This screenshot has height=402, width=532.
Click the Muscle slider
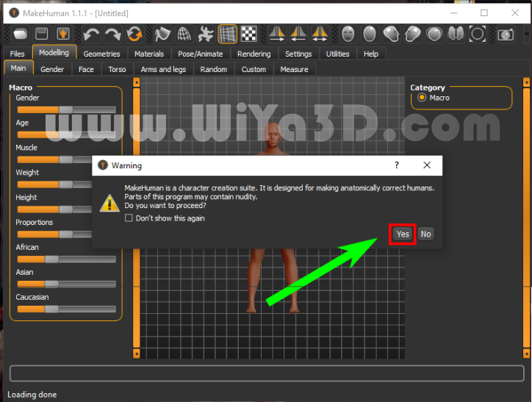(54, 159)
